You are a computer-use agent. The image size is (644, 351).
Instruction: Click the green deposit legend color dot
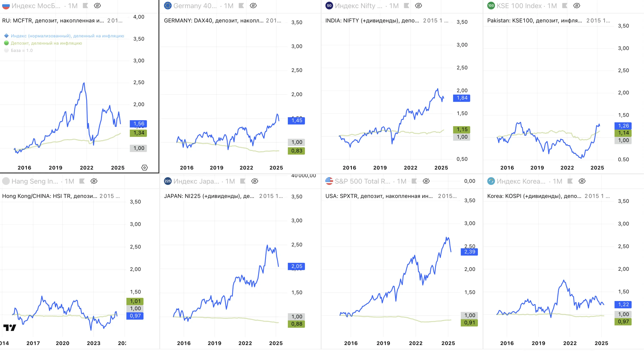coord(6,43)
